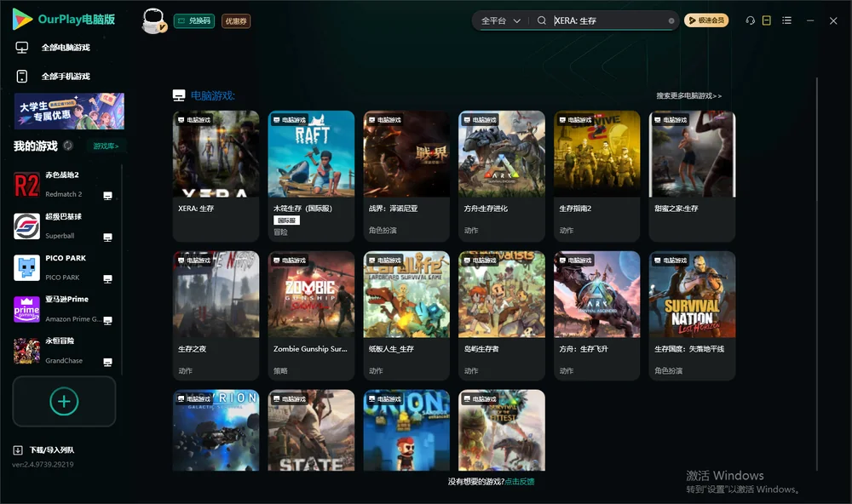Open the main menu list icon
Image resolution: width=852 pixels, height=504 pixels.
click(x=786, y=20)
